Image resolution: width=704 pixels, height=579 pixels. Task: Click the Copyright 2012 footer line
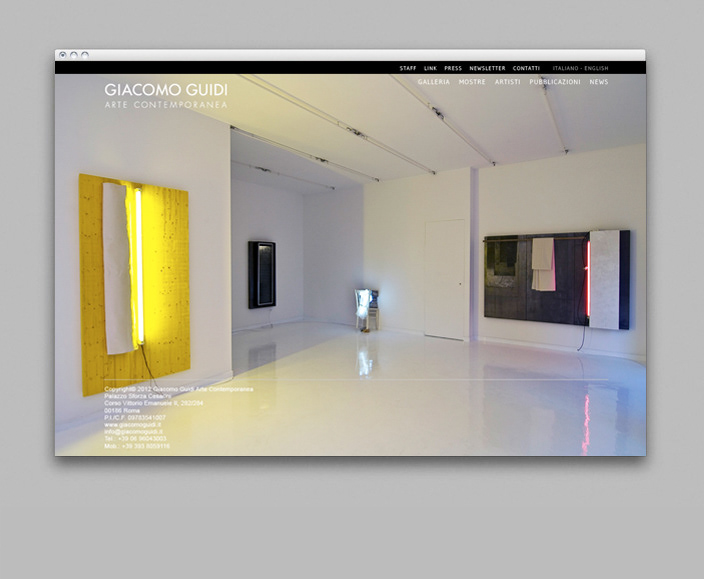(x=179, y=389)
